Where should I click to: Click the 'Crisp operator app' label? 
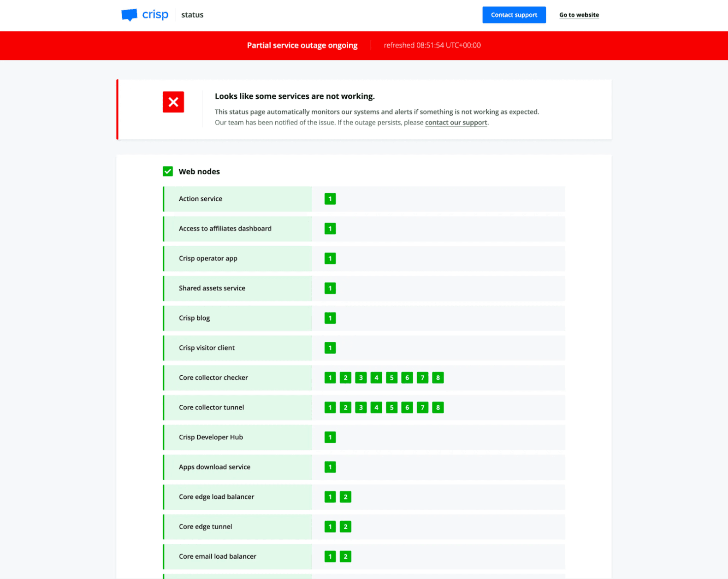pos(208,259)
